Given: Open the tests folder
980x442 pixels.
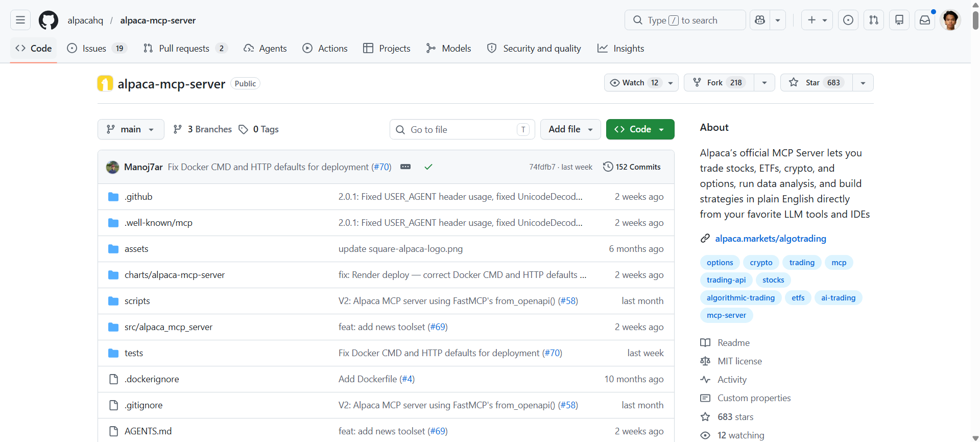Looking at the screenshot, I should pos(134,353).
